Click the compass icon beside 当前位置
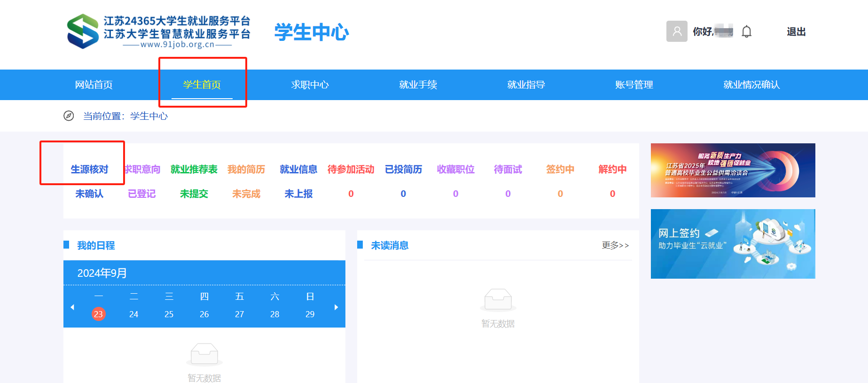The height and width of the screenshot is (383, 868). (69, 116)
